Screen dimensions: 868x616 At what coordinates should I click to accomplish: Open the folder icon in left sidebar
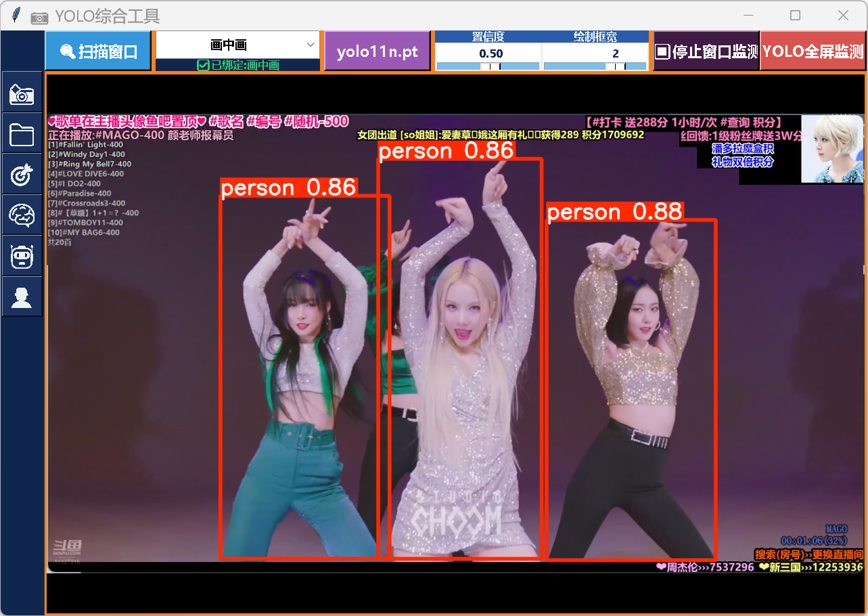coord(22,135)
